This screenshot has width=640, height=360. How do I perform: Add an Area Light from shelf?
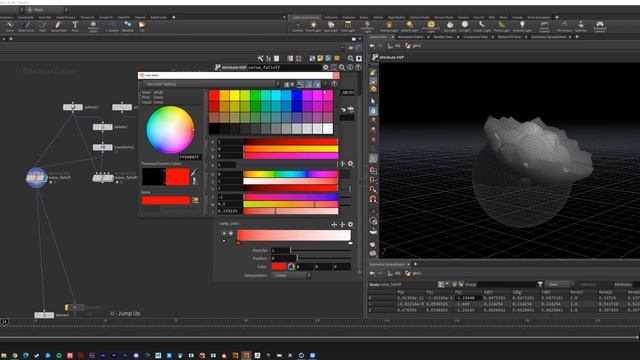coord(348,27)
